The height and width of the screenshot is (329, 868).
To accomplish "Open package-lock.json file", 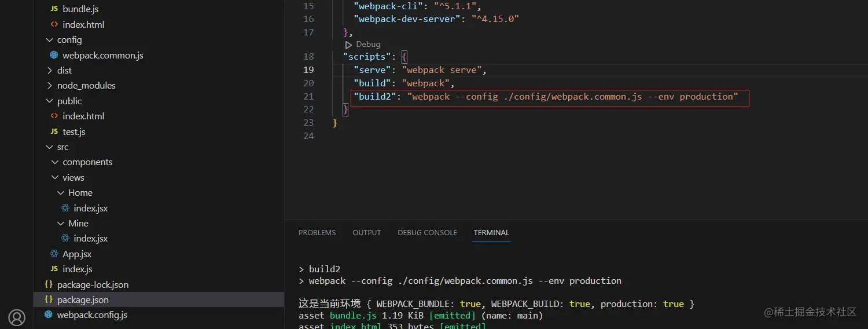I will click(x=93, y=284).
